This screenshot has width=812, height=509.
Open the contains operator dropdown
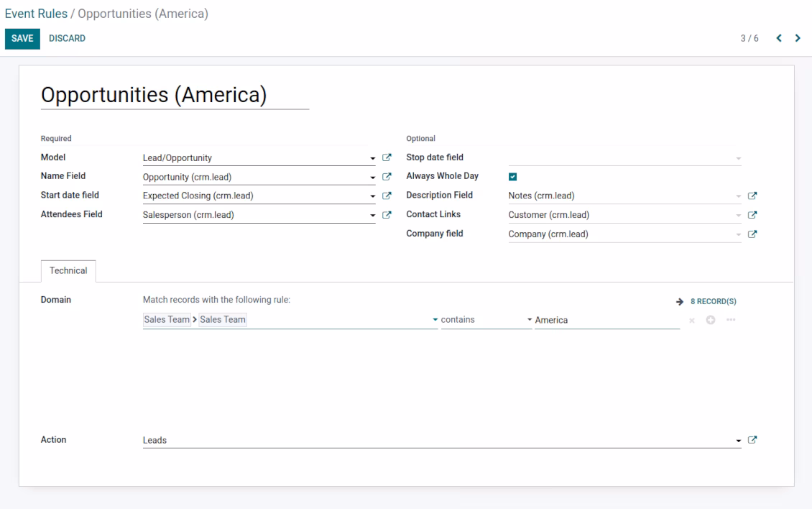pos(486,320)
